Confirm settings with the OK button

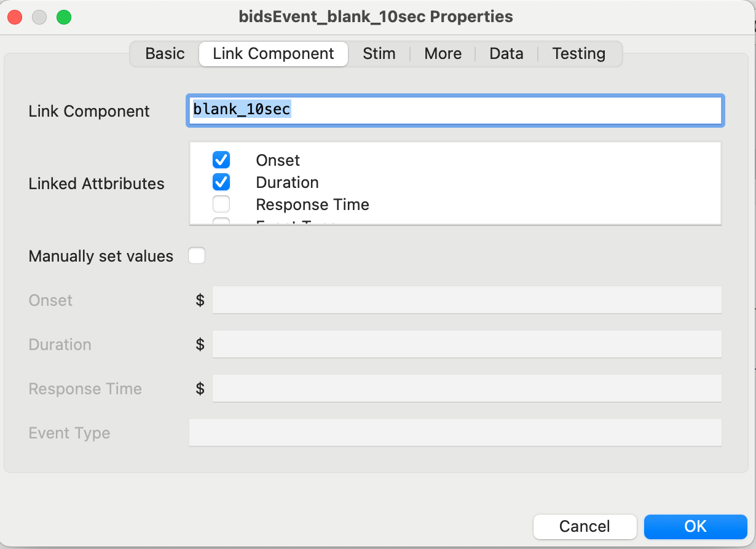[695, 526]
